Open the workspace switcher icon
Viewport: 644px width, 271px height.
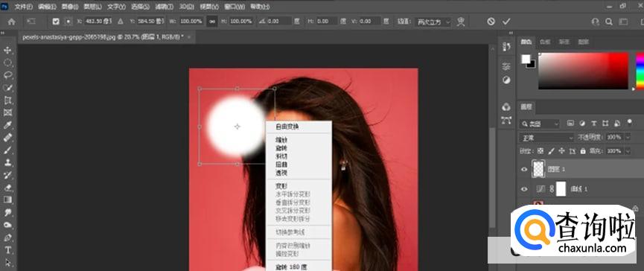(x=623, y=22)
